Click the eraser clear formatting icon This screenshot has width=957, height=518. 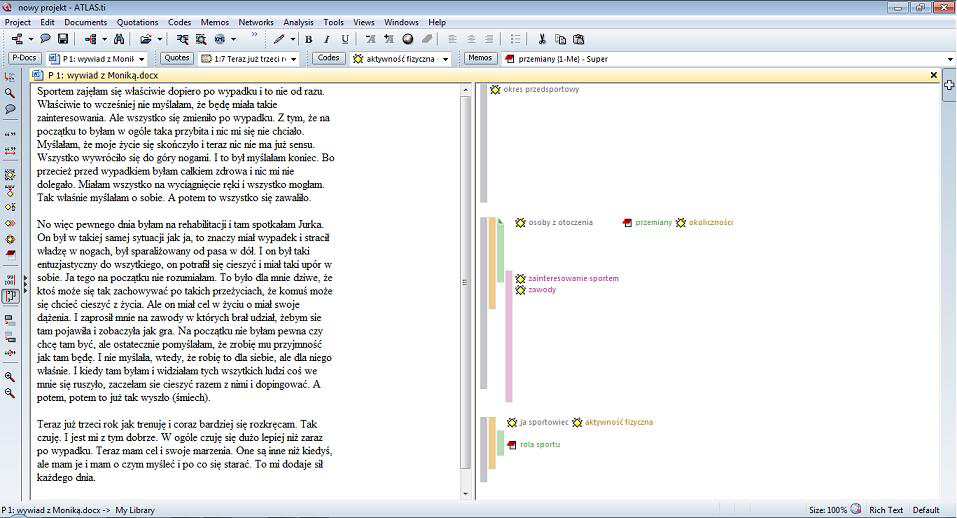tap(427, 39)
